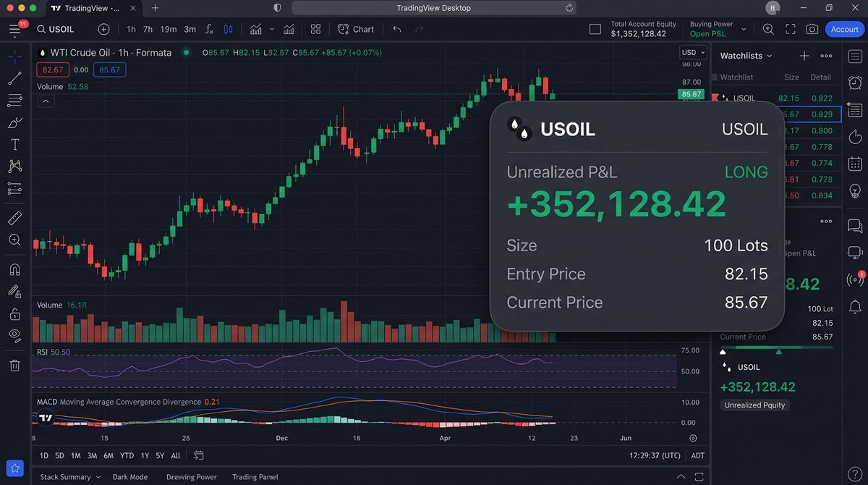Remove drawings with the trash icon
Screen dimensions: 868x485
14,365
